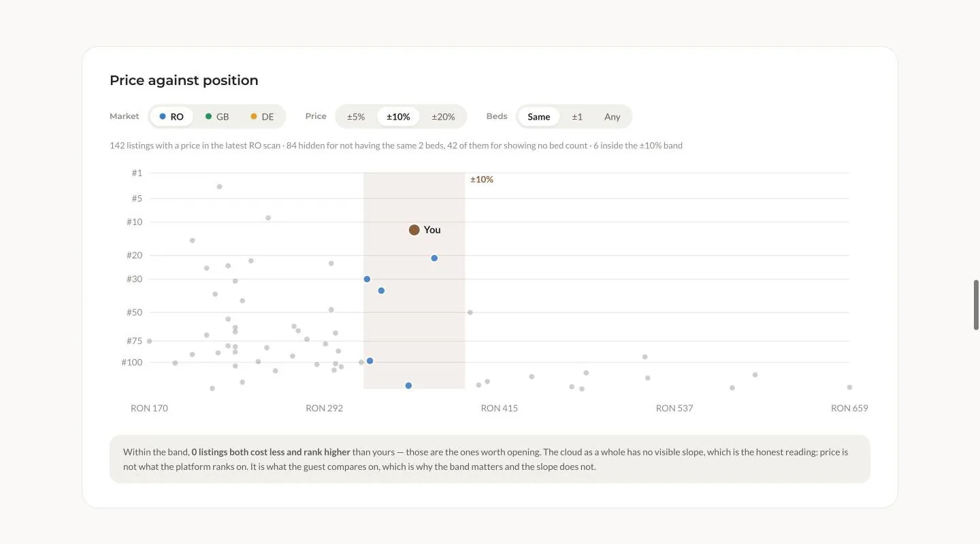Viewport: 980px width, 544px height.
Task: Click the RON 659 axis label
Action: tap(849, 408)
